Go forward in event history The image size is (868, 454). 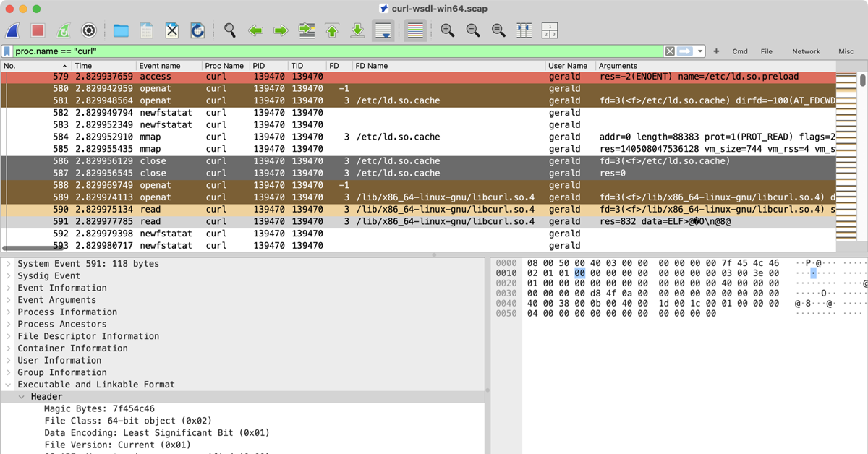pos(280,30)
